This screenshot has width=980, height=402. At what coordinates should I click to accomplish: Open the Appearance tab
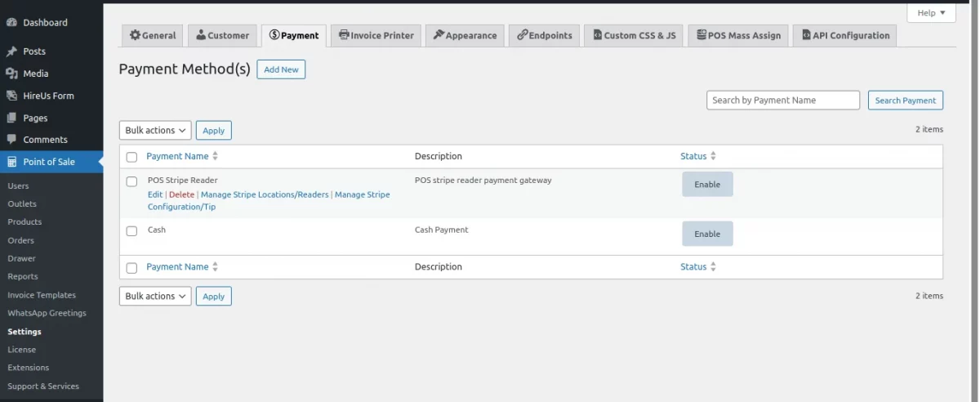coord(465,35)
